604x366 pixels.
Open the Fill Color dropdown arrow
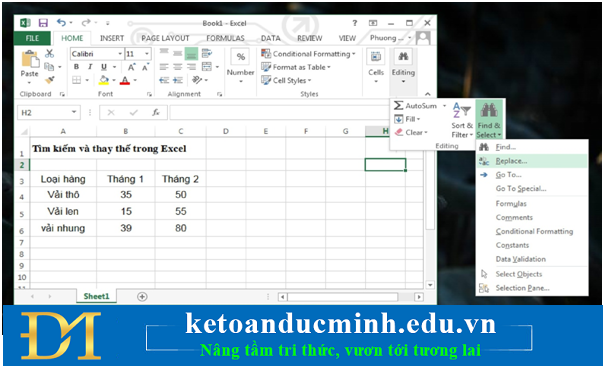click(x=114, y=80)
